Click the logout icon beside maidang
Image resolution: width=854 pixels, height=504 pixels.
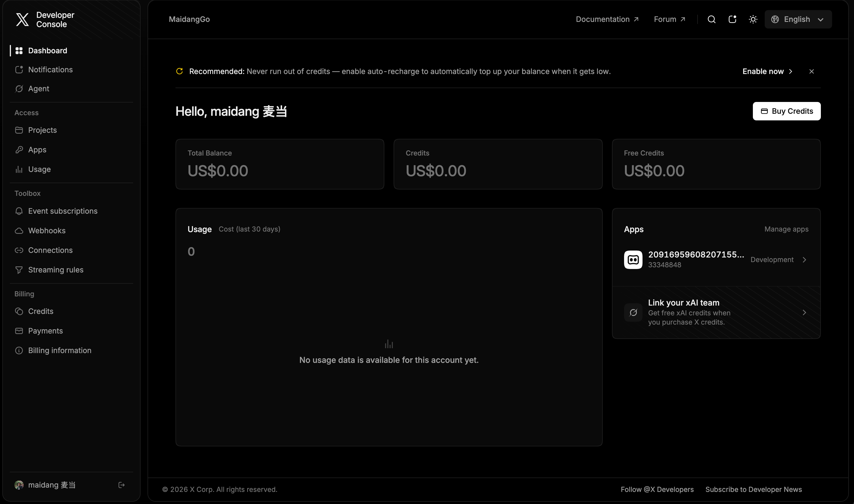click(x=121, y=485)
